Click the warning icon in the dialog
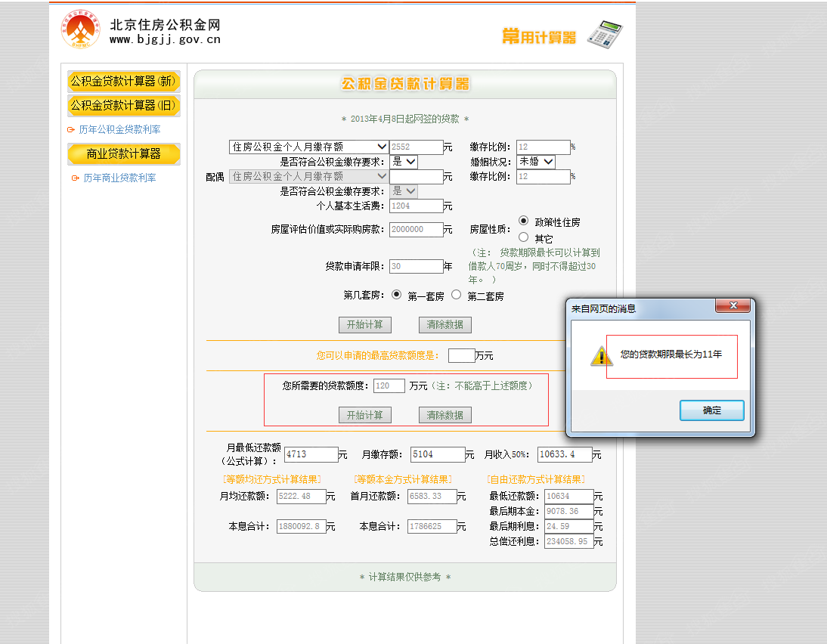 click(601, 356)
